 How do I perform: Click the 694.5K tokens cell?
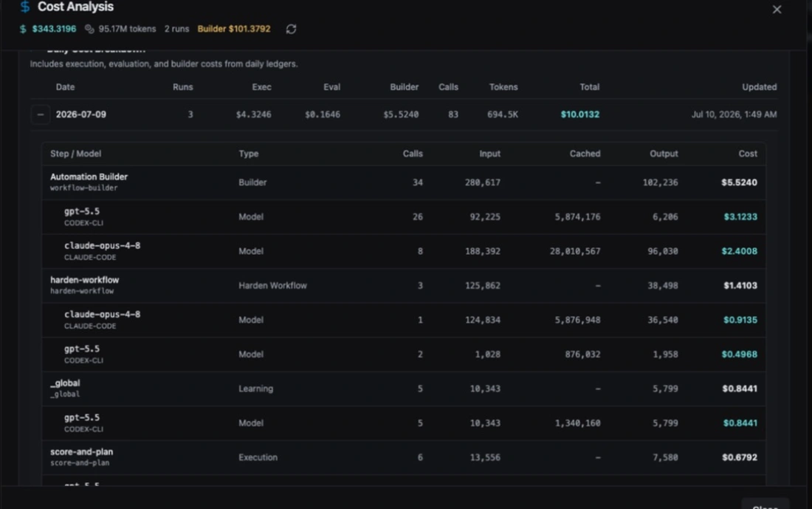[502, 115]
